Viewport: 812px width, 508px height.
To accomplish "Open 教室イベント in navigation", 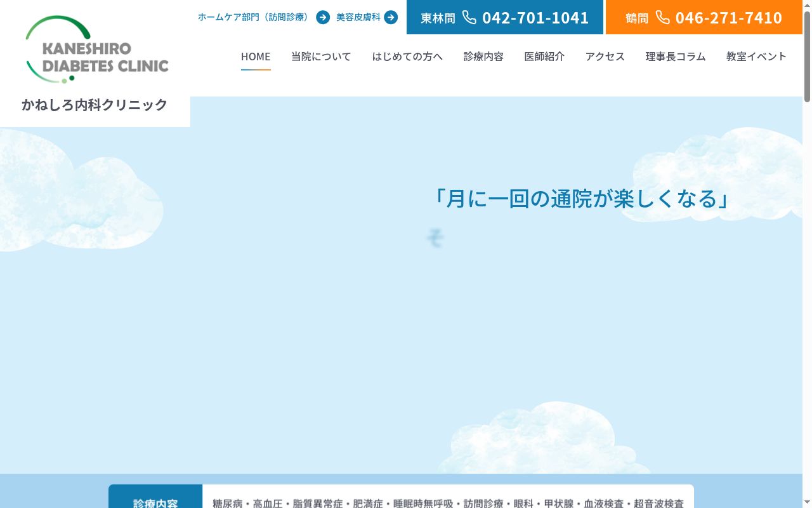I will point(756,57).
